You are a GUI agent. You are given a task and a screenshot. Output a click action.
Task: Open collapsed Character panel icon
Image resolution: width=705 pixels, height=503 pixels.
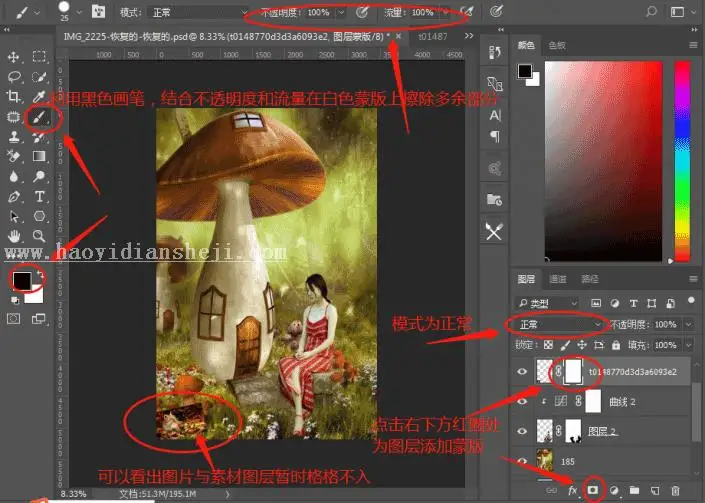tap(495, 116)
